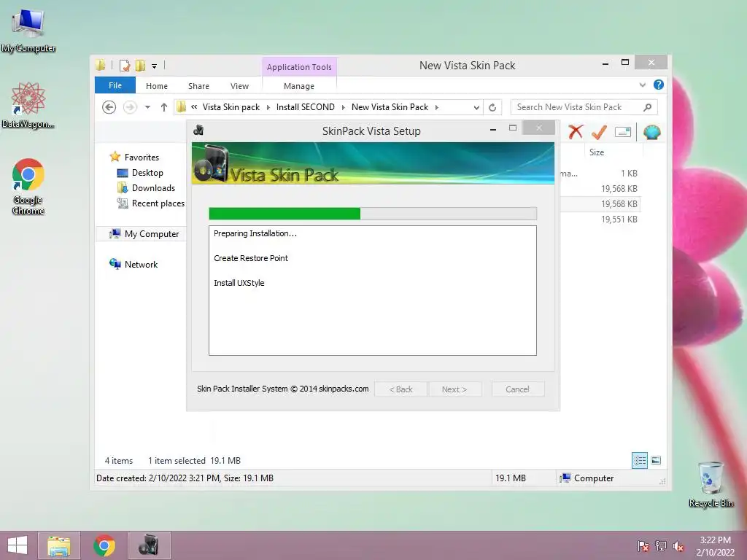Select the file row sized 19,551 KB
Image resolution: width=747 pixels, height=560 pixels.
[x=600, y=219]
